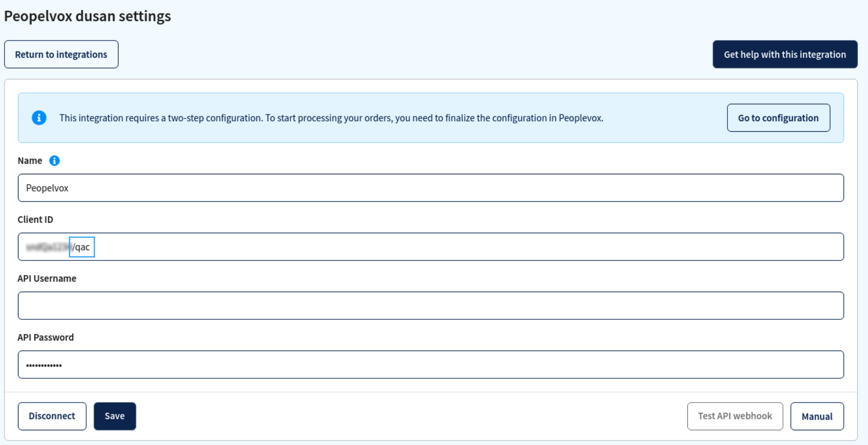Disconnect the Peopelvox integration
868x445 pixels.
coord(52,416)
